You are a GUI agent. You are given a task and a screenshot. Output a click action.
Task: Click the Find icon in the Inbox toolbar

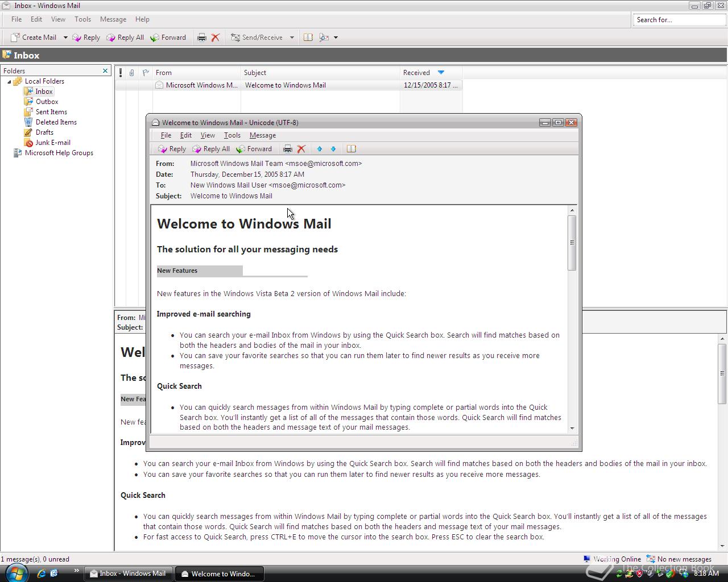coord(324,38)
